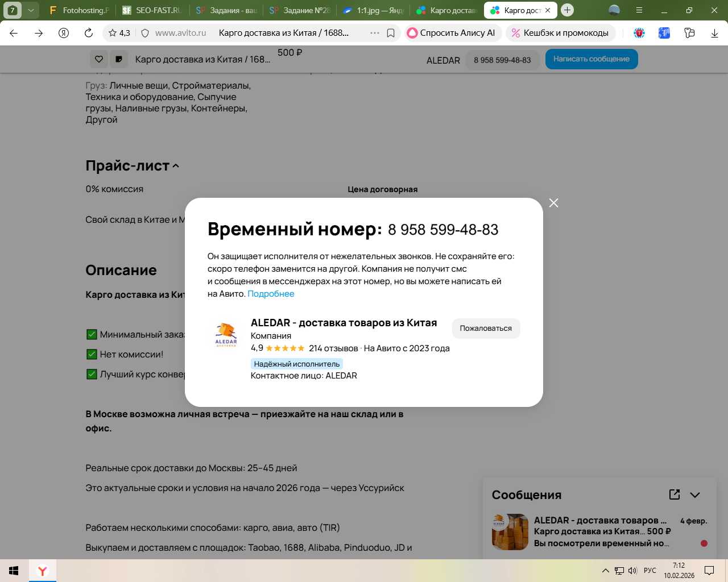Image resolution: width=728 pixels, height=582 pixels.
Task: Open the network status tray icon
Action: pyautogui.click(x=619, y=571)
